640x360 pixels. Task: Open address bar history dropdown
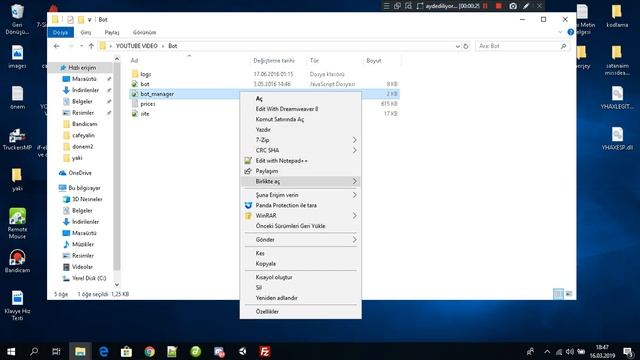[458, 46]
